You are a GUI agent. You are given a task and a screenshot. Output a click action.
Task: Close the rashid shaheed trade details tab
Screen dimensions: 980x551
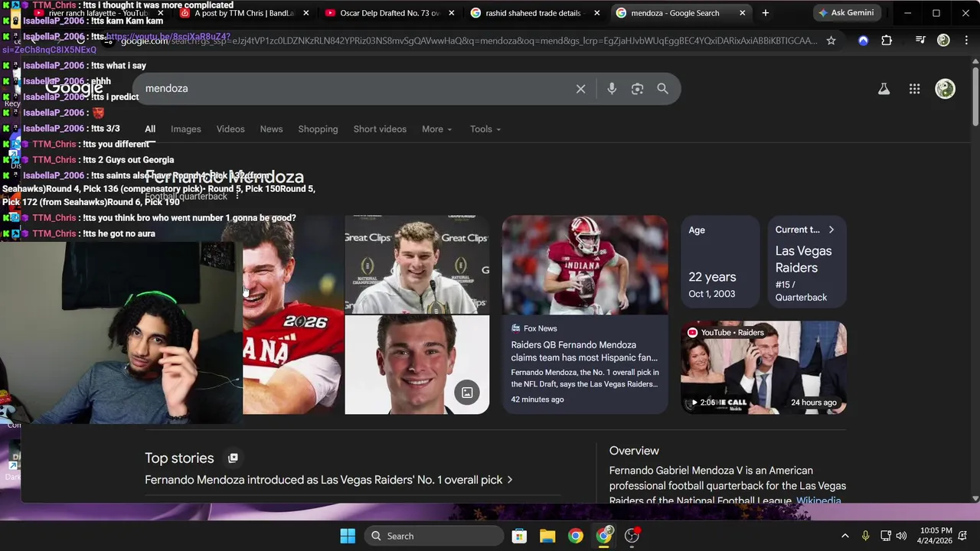(596, 13)
